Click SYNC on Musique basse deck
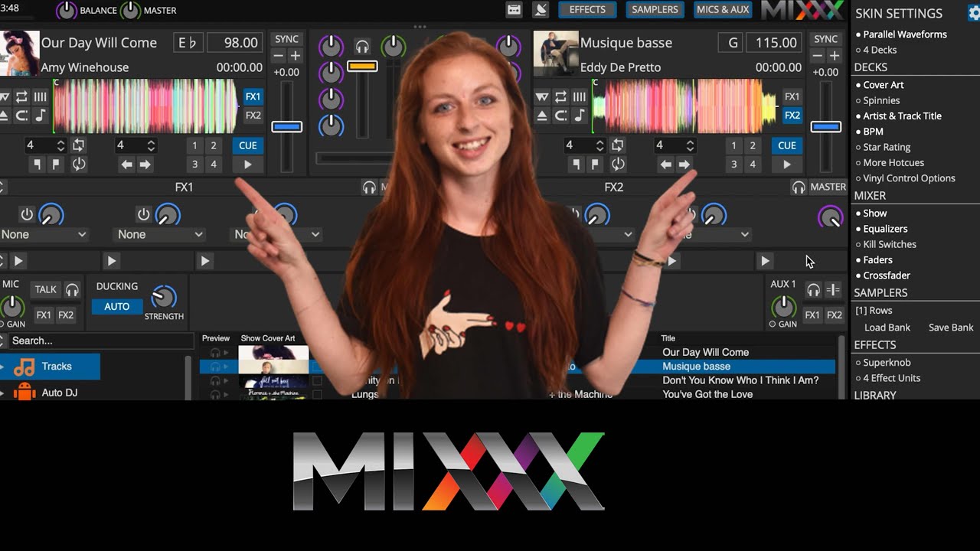The width and height of the screenshot is (980, 551). tap(825, 39)
